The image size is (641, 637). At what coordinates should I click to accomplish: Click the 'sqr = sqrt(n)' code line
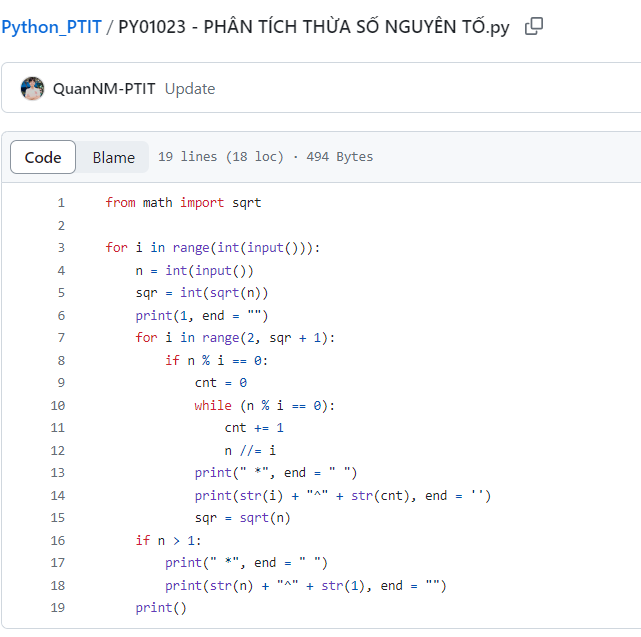[x=243, y=517]
